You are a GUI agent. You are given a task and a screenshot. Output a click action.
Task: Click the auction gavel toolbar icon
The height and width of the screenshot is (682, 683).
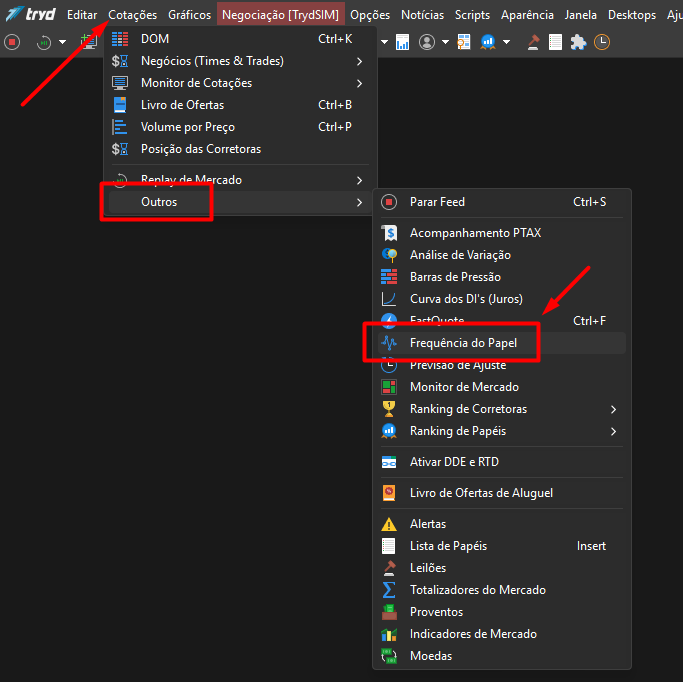point(533,42)
